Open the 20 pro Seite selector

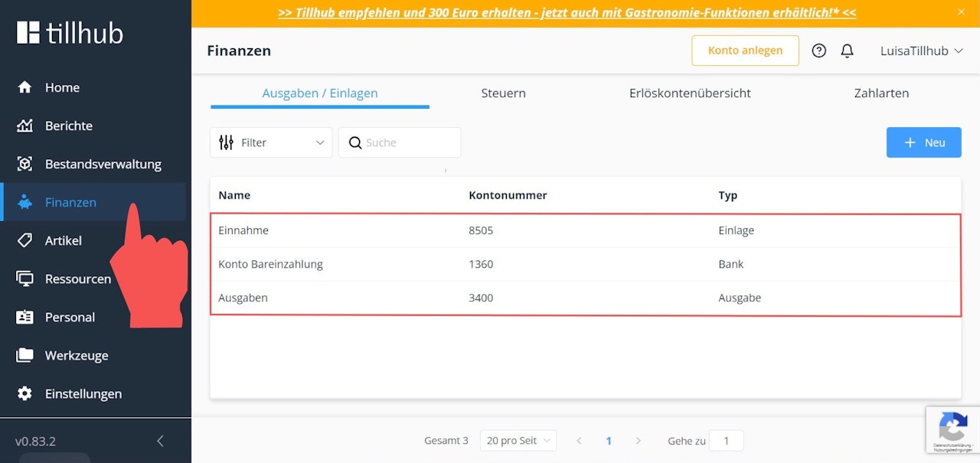click(518, 440)
